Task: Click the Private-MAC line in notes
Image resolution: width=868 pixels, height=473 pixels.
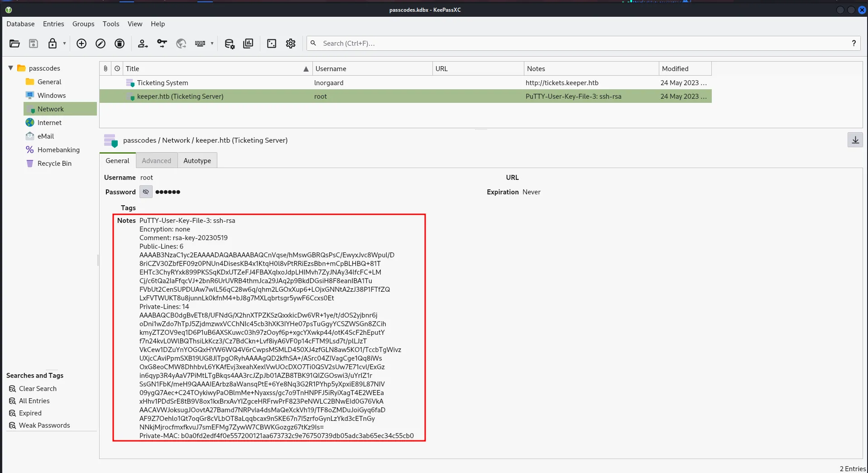Action: coord(277,436)
